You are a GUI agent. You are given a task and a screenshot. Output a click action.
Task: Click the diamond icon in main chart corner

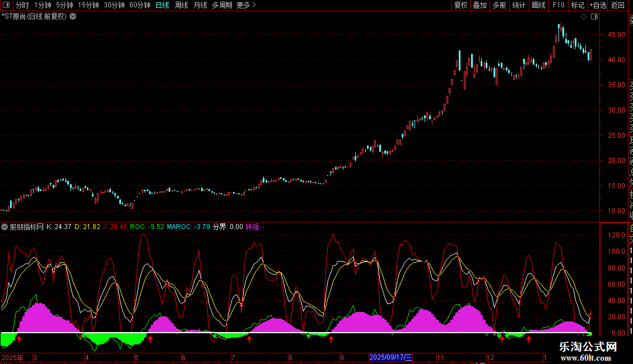(x=584, y=17)
